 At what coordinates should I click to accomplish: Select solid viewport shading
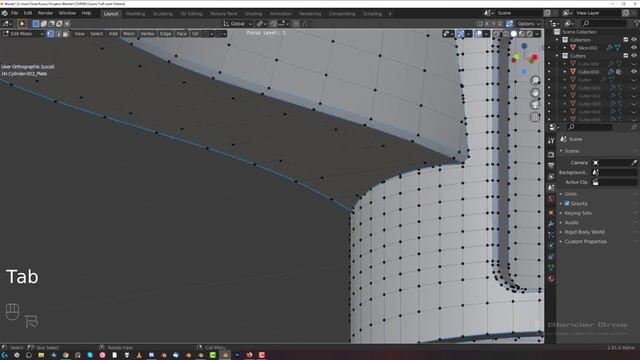[514, 34]
